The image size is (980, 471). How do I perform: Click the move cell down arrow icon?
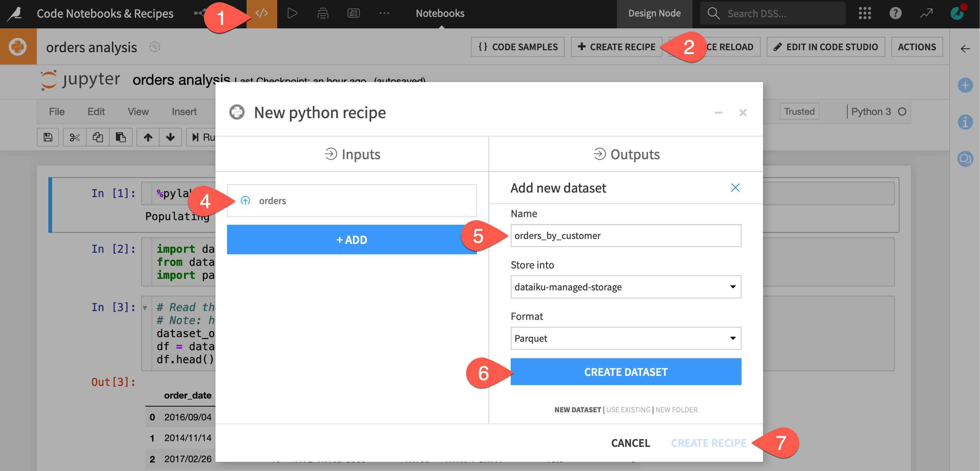(170, 137)
